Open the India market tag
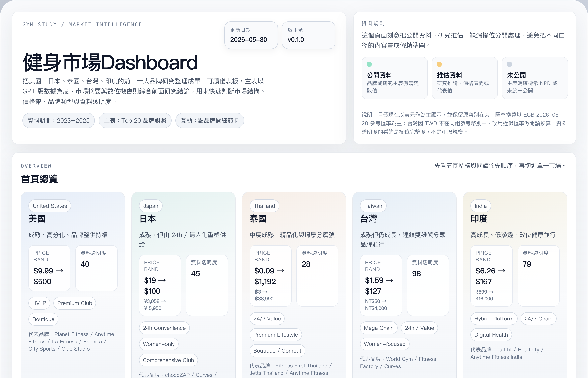 coord(481,206)
